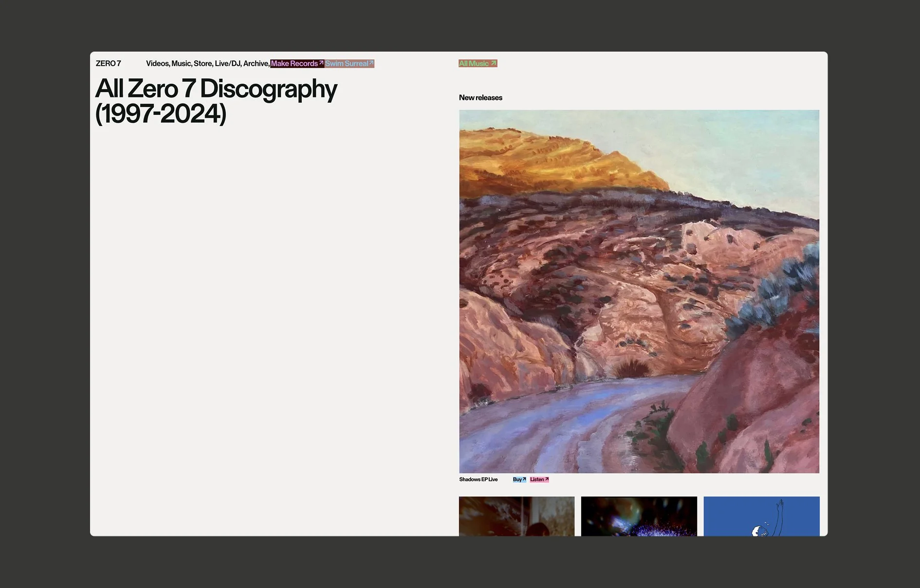The image size is (920, 588).
Task: Open the Shadows EP Live cover artwork
Action: pyautogui.click(x=639, y=291)
